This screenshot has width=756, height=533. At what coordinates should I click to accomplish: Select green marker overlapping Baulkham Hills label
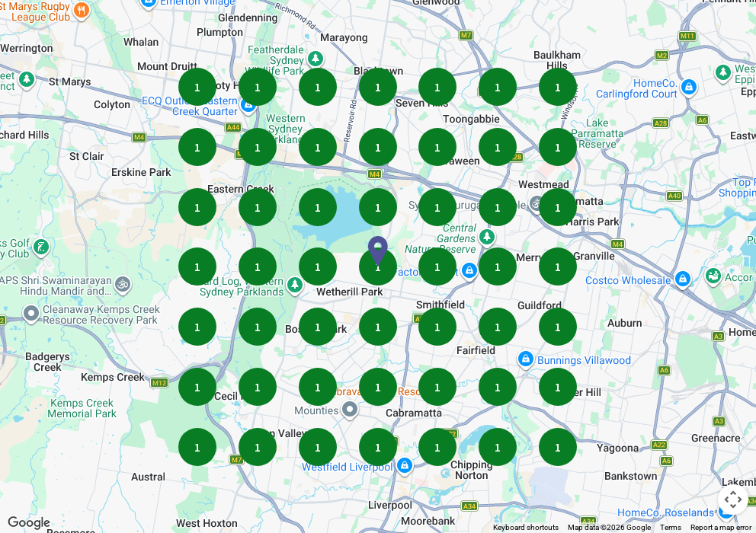(557, 88)
